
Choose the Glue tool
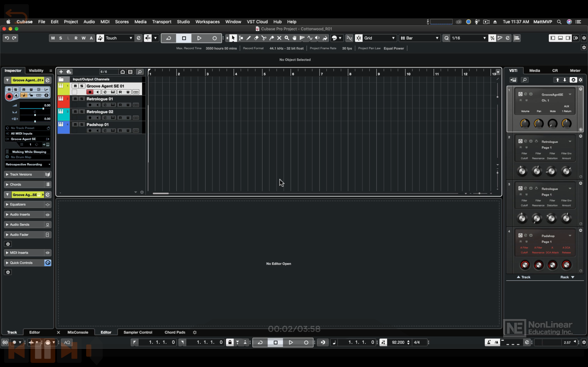[x=272, y=38]
